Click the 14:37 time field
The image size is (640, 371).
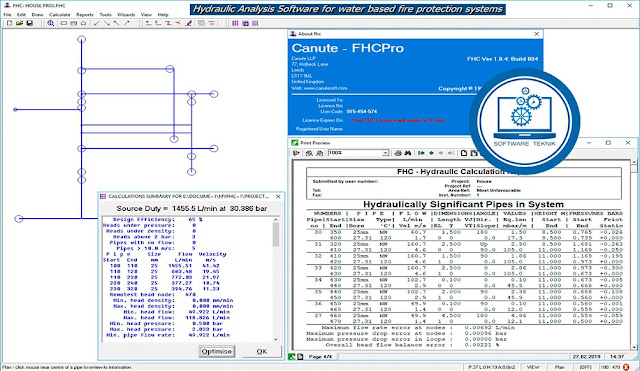pos(616,357)
